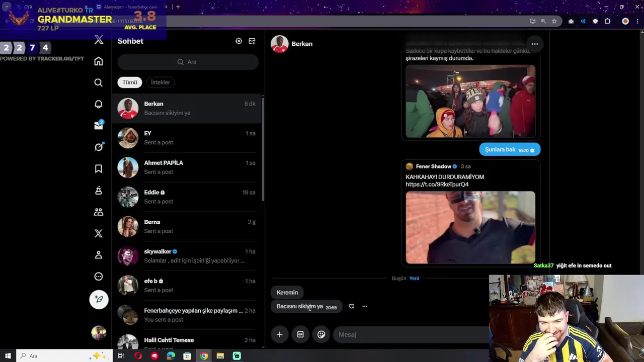
Task: Click the plus attach button in composer
Action: point(280,334)
